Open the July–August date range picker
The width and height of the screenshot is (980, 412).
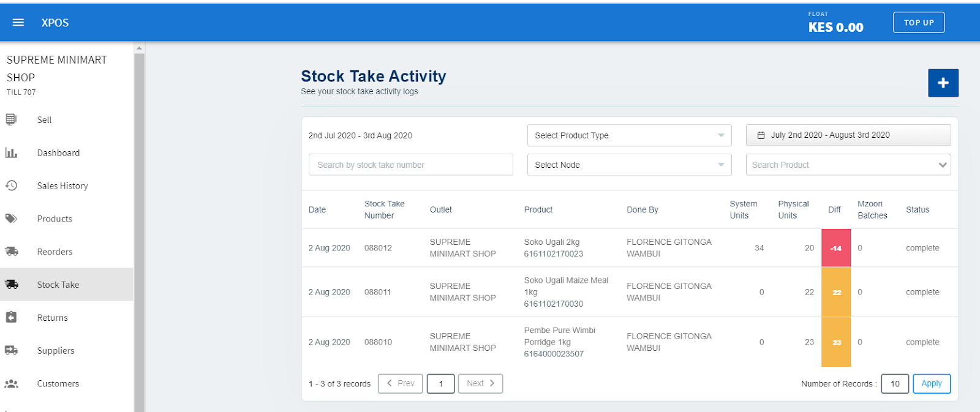coord(848,135)
